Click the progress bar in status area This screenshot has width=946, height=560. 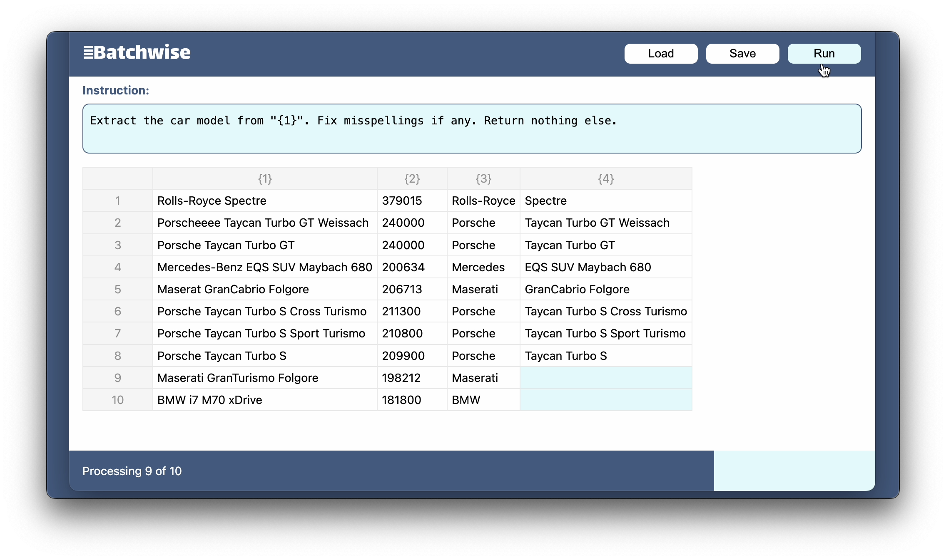click(x=471, y=471)
